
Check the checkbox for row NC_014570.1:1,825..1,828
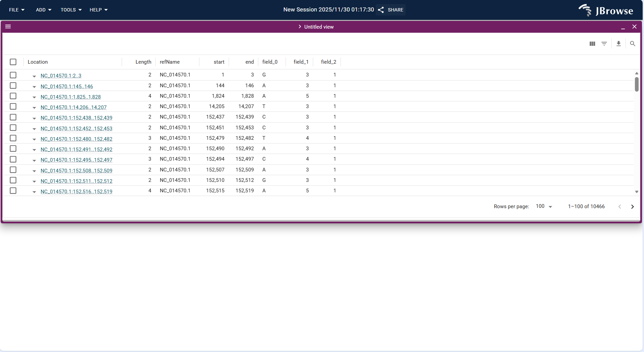(13, 96)
